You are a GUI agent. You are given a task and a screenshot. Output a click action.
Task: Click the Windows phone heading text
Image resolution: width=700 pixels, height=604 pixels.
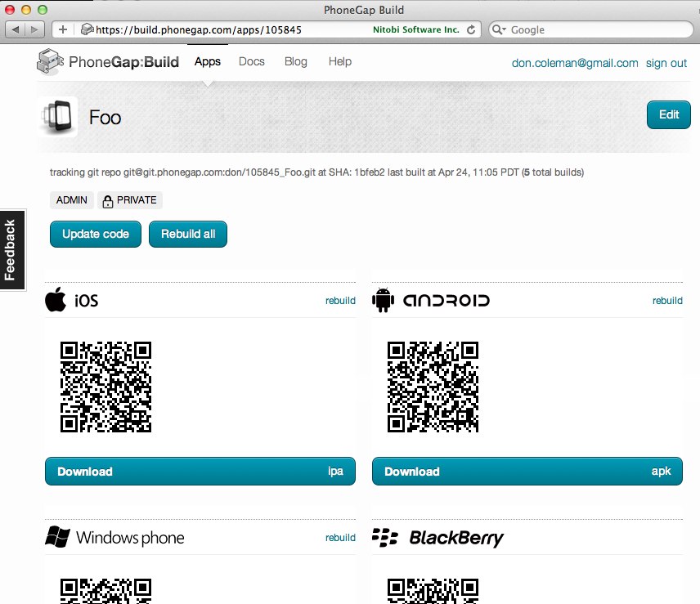pyautogui.click(x=130, y=538)
